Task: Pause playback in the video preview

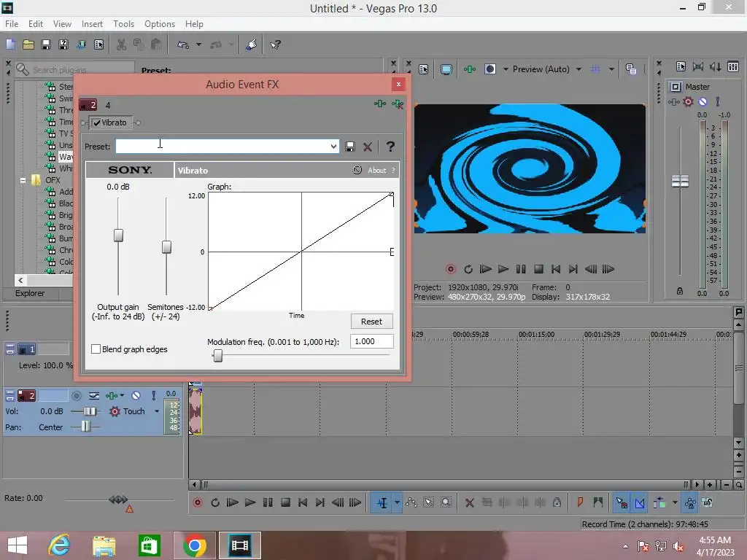Action: pos(521,270)
